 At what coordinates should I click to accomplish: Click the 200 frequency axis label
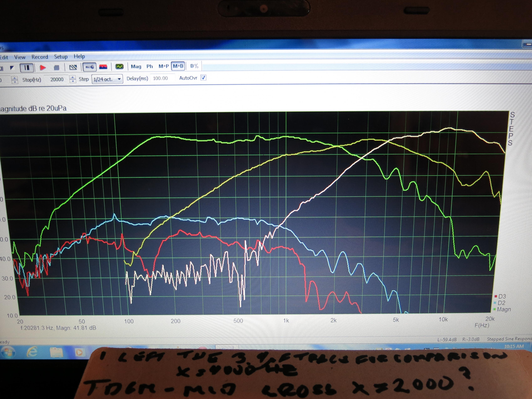pyautogui.click(x=176, y=321)
